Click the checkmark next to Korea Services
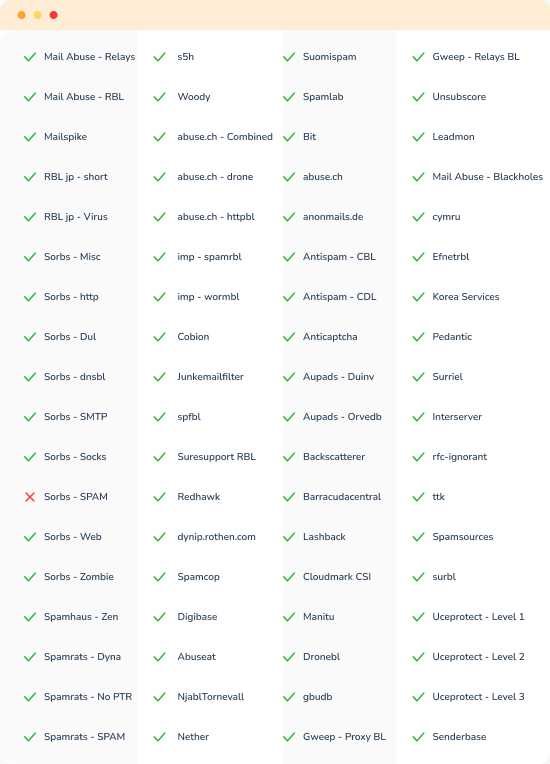Image resolution: width=550 pixels, height=764 pixels. [419, 297]
